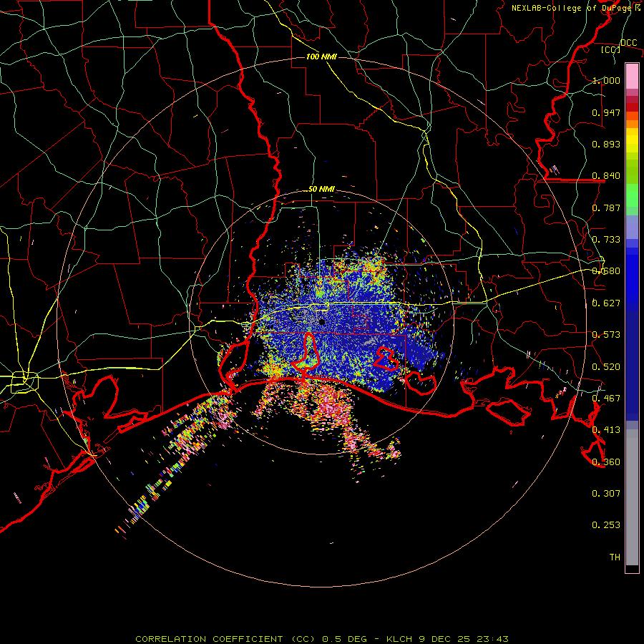Viewport: 644px width, 644px height.
Task: Click the 100 NMI range ring label
Action: coord(321,57)
